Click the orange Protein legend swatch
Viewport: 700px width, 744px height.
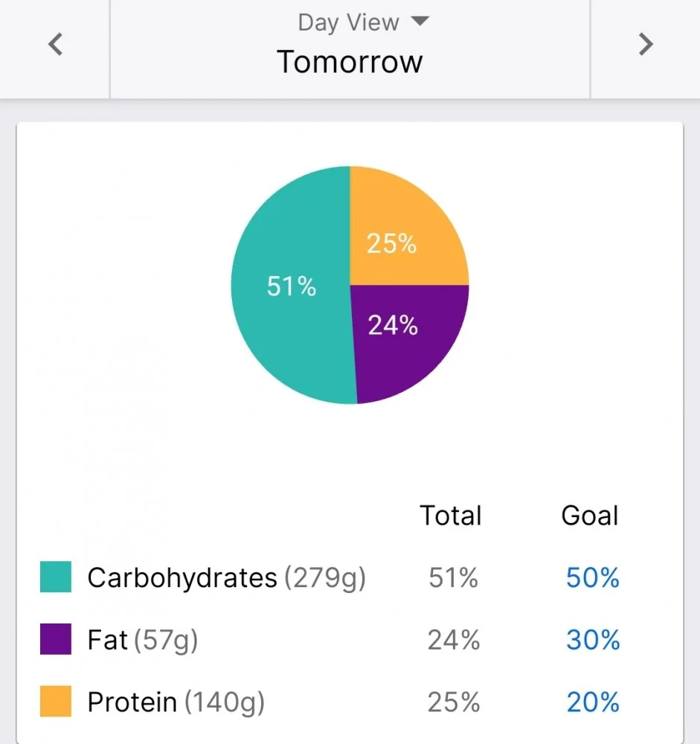click(56, 702)
